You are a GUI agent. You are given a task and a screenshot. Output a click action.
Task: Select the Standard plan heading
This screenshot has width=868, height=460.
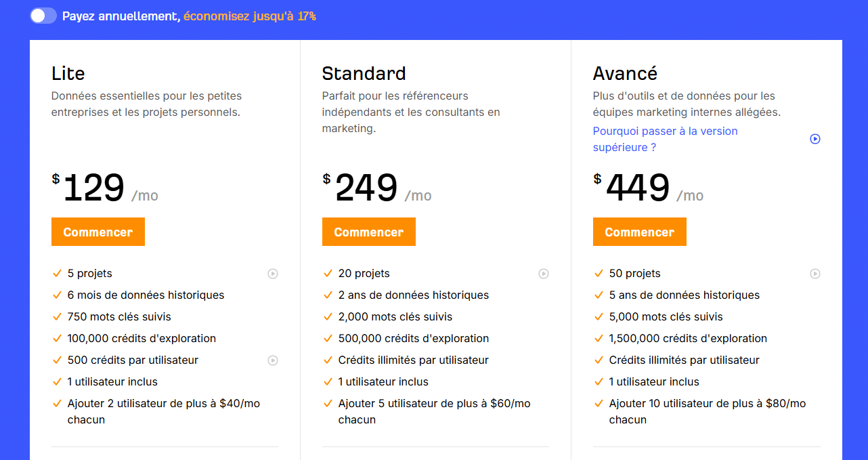pyautogui.click(x=364, y=73)
